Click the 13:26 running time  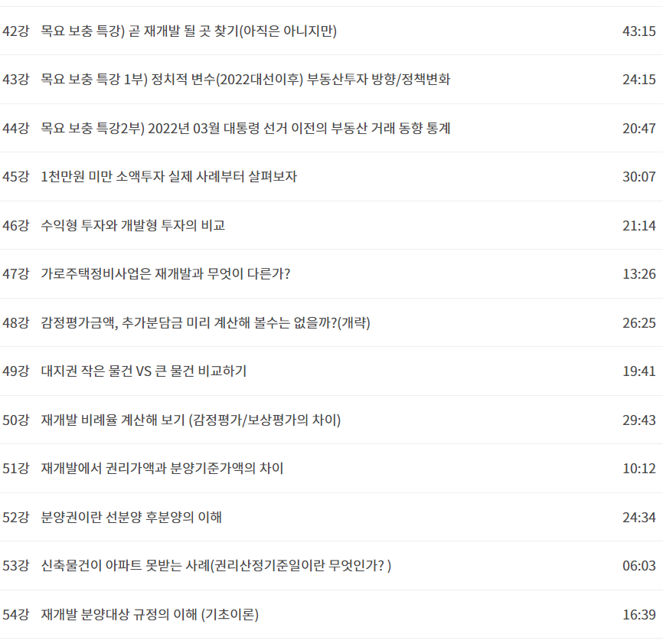pos(639,274)
